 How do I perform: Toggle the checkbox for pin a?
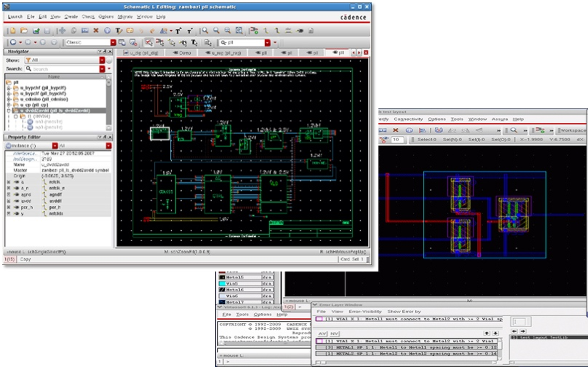(x=8, y=182)
